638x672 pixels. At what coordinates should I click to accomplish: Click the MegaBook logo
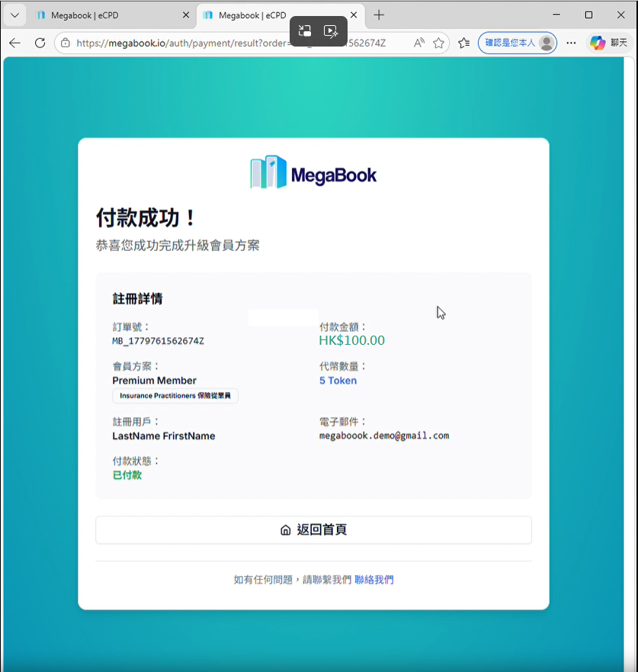pyautogui.click(x=313, y=172)
